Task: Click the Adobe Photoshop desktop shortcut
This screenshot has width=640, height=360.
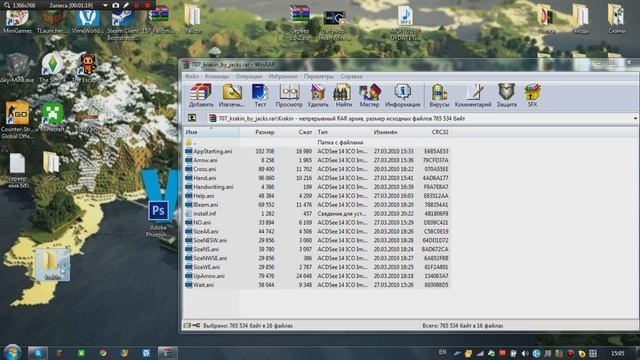Action: pos(158,219)
